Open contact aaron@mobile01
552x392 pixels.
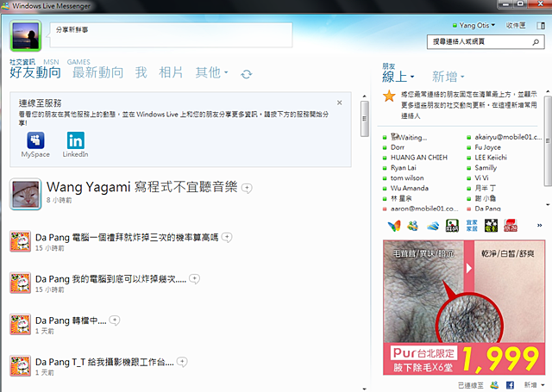click(424, 208)
